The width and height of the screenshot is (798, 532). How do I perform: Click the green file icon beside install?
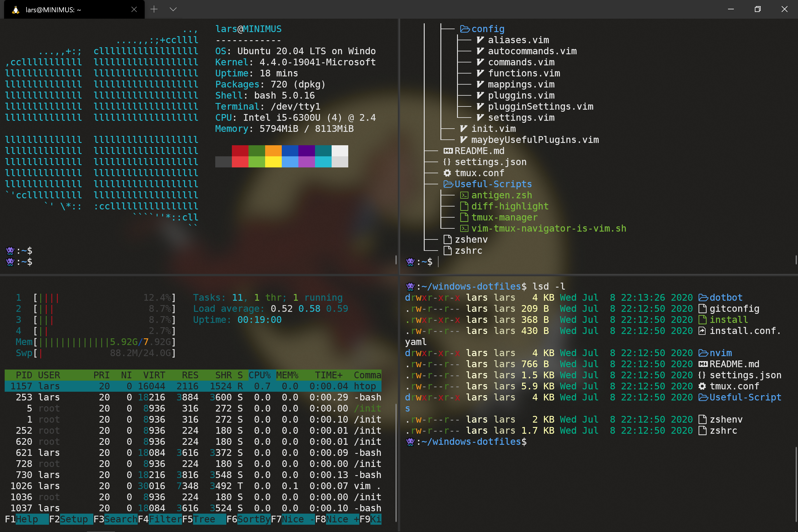pyautogui.click(x=702, y=320)
